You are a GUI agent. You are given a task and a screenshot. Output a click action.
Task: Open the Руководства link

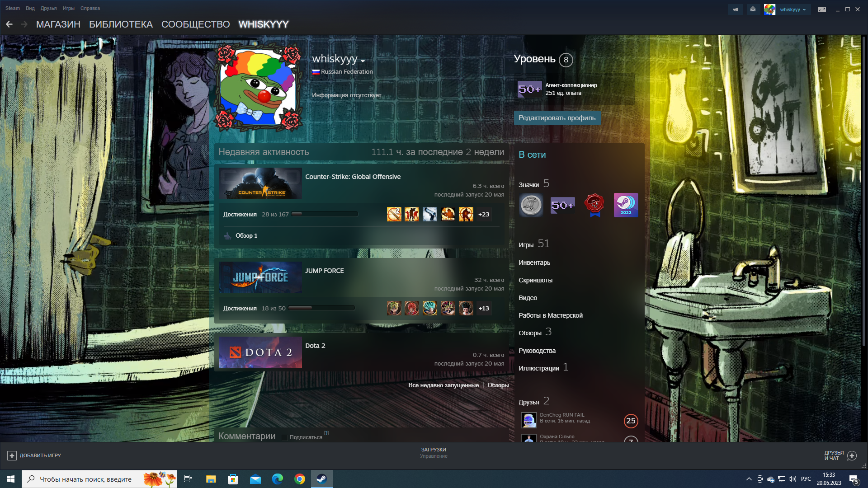(537, 351)
